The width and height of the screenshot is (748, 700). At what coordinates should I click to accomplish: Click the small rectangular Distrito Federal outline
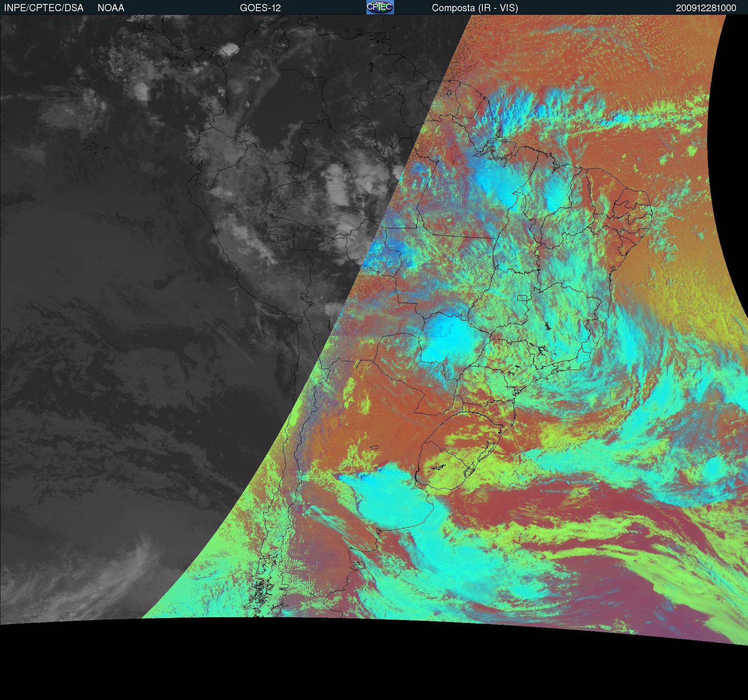[522, 298]
